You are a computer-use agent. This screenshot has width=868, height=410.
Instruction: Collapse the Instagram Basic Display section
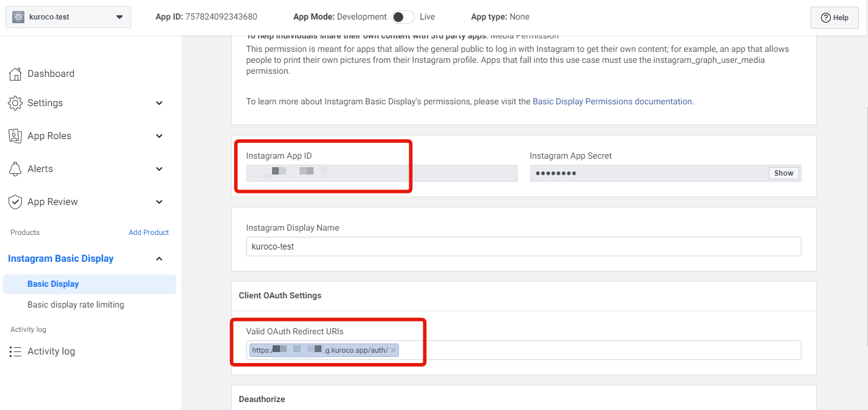[159, 258]
